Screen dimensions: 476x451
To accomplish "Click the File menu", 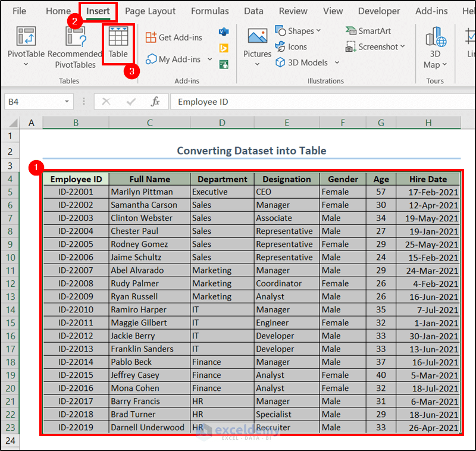I will point(18,11).
